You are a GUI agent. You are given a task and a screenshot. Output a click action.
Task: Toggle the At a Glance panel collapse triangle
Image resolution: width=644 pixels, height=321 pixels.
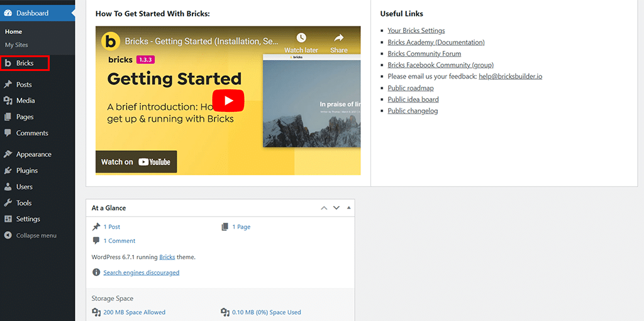[348, 208]
